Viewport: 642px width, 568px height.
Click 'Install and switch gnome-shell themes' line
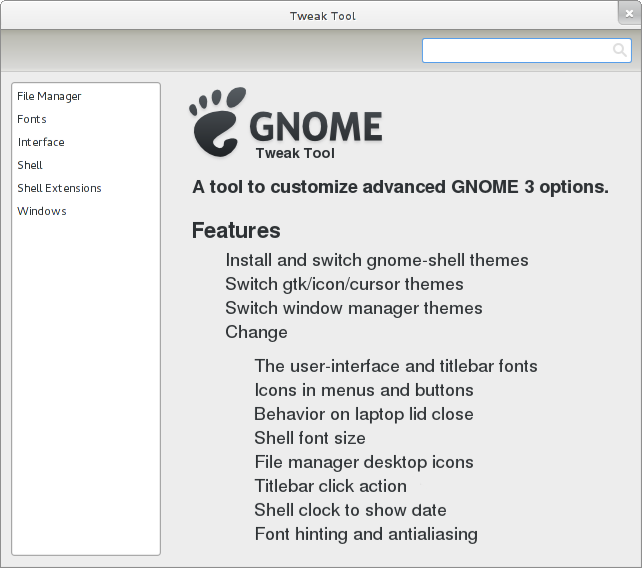tap(377, 260)
